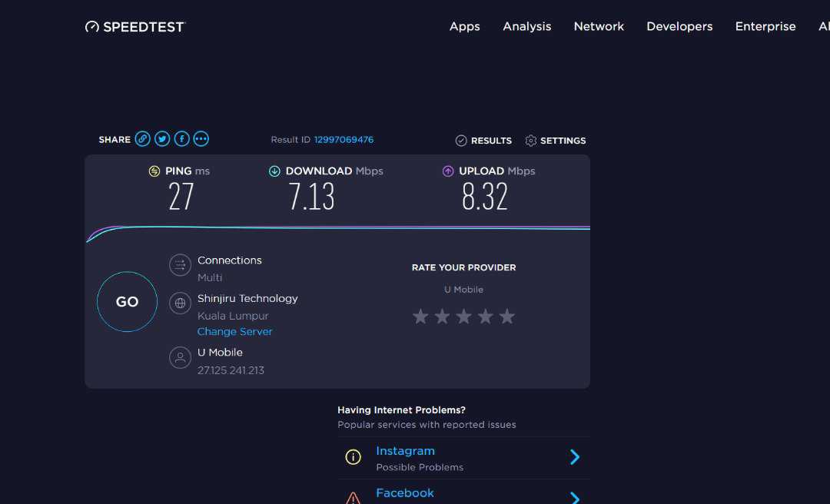
Task: Rate provider one star
Action: [421, 317]
